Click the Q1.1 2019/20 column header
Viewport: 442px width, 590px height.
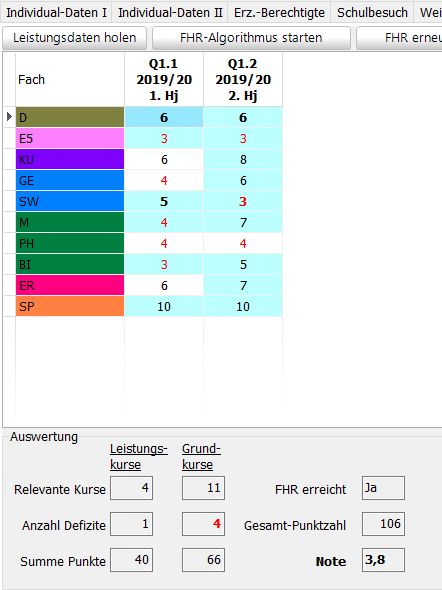[164, 80]
